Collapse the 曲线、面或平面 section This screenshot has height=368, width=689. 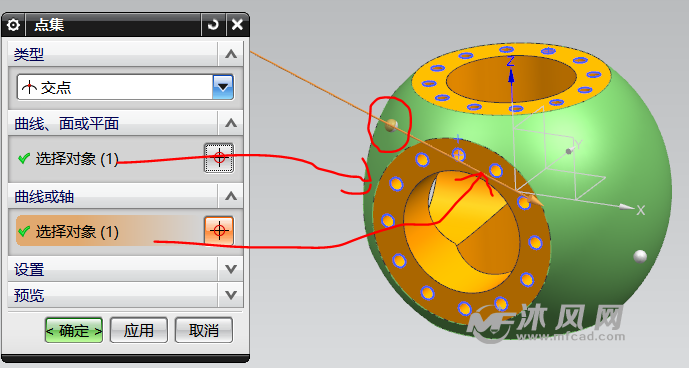[x=231, y=123]
